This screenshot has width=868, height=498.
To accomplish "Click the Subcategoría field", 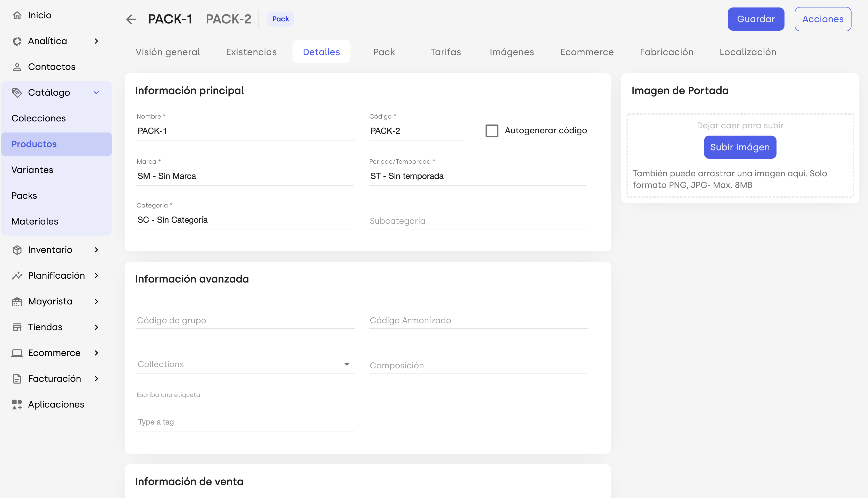I will click(x=478, y=221).
